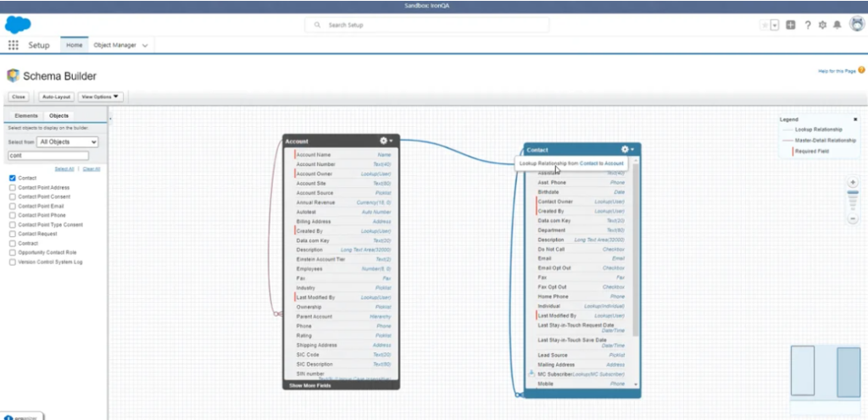Open the setup gear icon in header

point(822,25)
